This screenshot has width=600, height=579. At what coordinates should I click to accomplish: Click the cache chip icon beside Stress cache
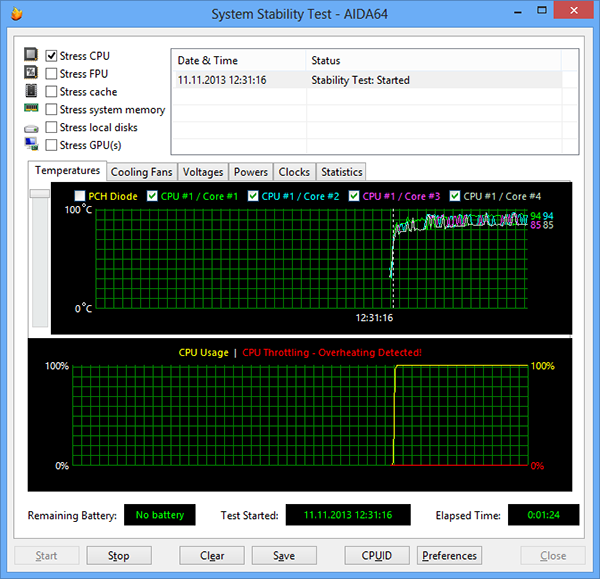pos(31,91)
